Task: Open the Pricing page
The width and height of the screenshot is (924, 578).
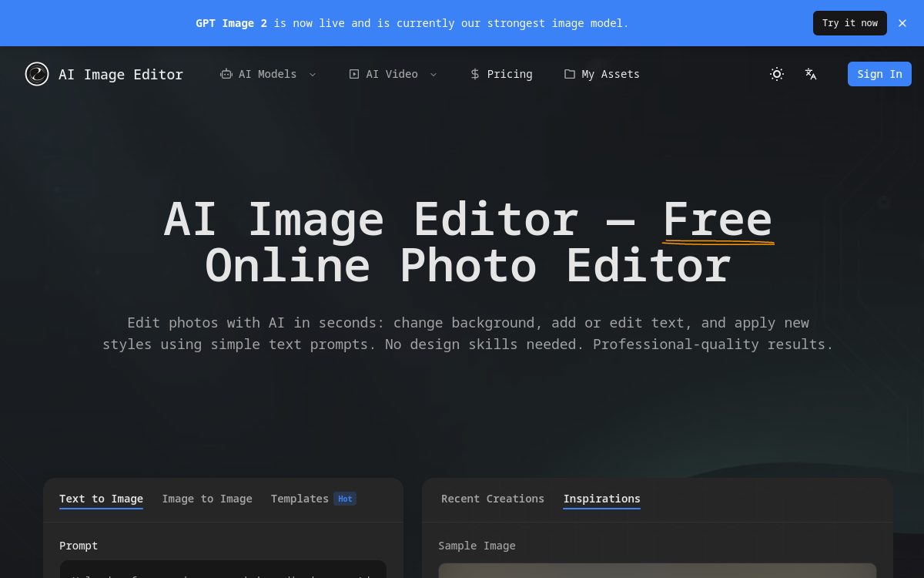Action: (x=501, y=74)
